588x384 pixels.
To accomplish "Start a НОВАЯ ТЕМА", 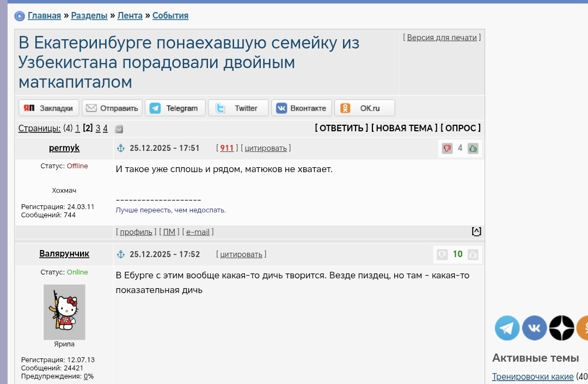I will point(404,128).
